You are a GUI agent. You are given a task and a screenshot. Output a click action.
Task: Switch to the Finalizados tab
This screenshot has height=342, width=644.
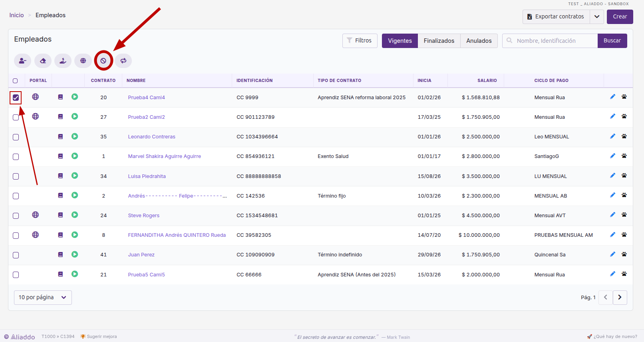click(x=439, y=41)
